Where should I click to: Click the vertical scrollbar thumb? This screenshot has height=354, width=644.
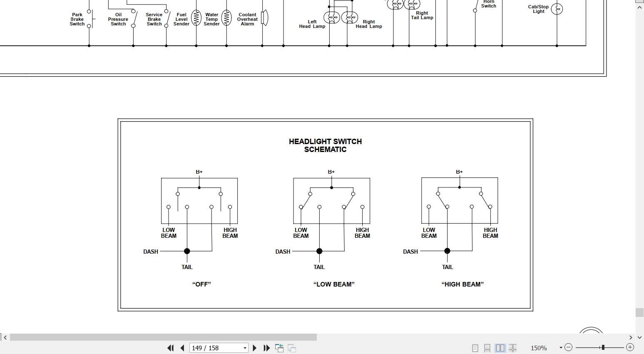pyautogui.click(x=640, y=313)
